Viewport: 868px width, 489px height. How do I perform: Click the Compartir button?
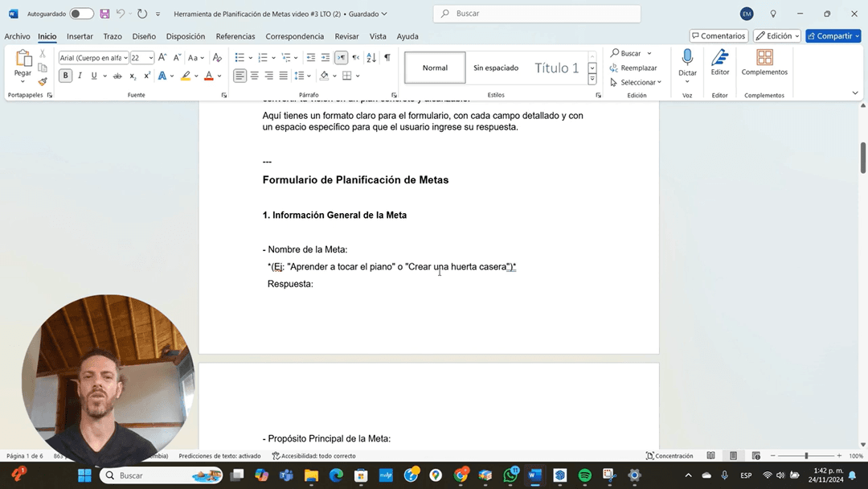tap(833, 36)
